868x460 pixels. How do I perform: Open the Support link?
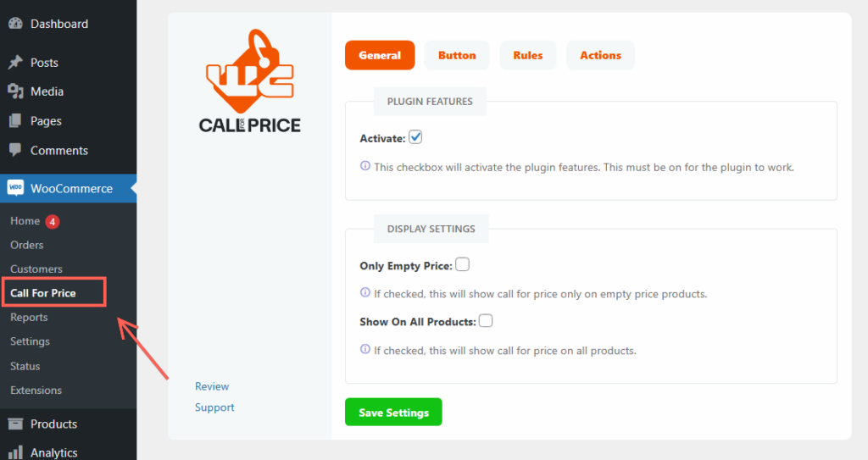point(214,407)
